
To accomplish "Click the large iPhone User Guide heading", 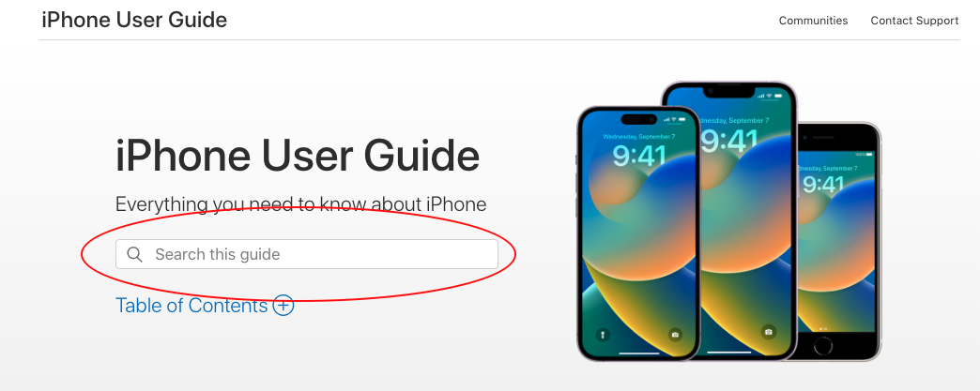I will 298,156.
